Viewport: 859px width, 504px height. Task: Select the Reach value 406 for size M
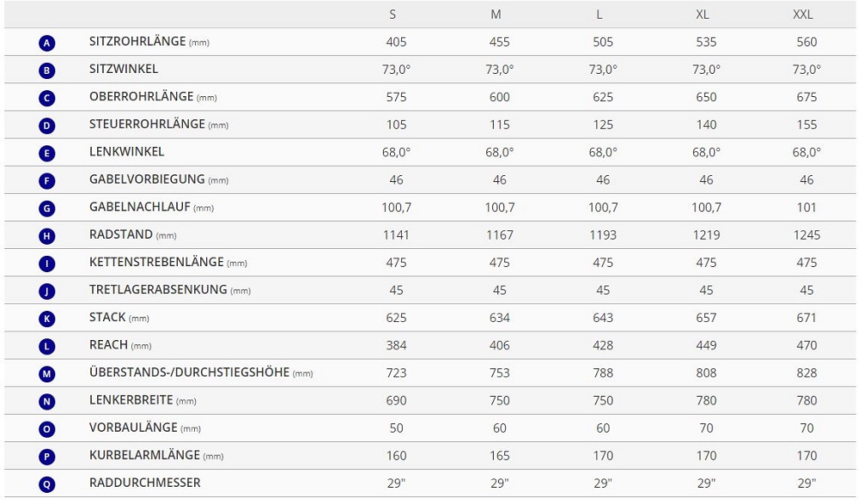coord(499,345)
